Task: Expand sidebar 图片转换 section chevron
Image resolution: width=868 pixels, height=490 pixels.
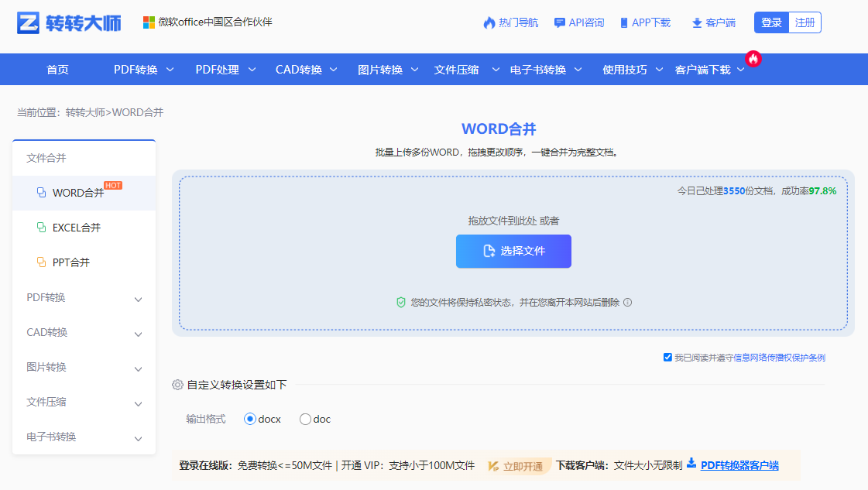Action: point(139,369)
